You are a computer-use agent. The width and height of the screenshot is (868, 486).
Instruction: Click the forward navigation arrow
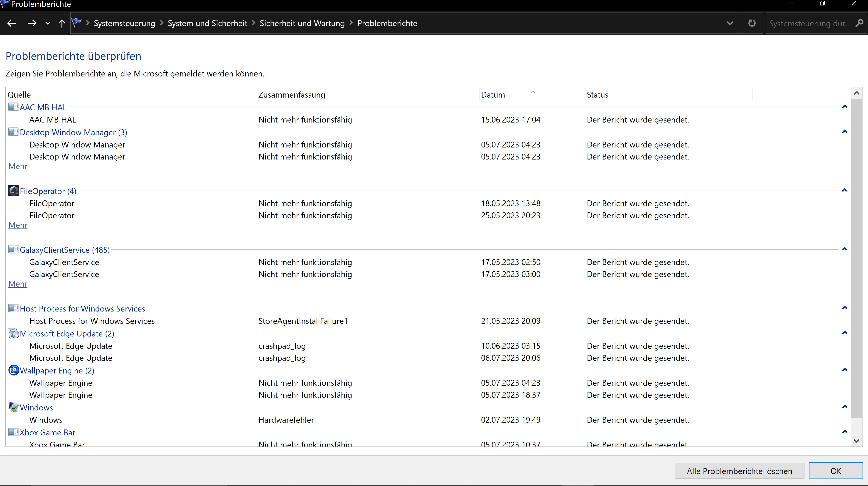32,23
